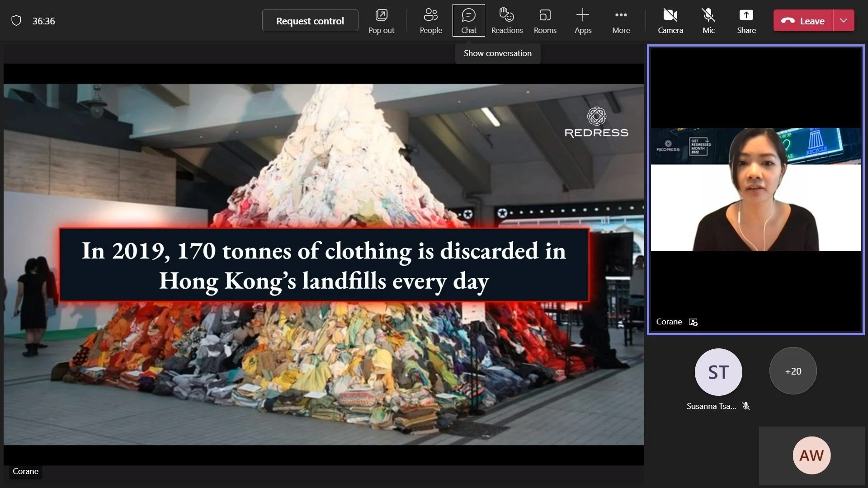This screenshot has height=488, width=868.
Task: Turn on the Camera
Action: (670, 20)
